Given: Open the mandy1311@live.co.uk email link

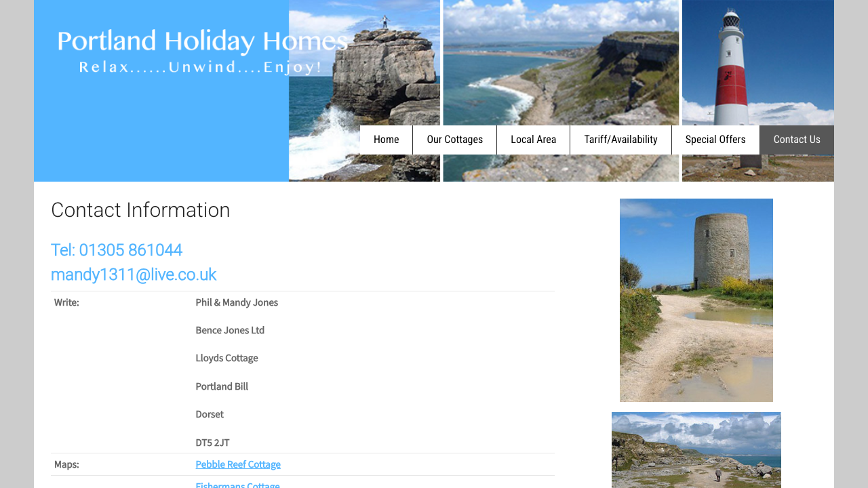Looking at the screenshot, I should (134, 274).
